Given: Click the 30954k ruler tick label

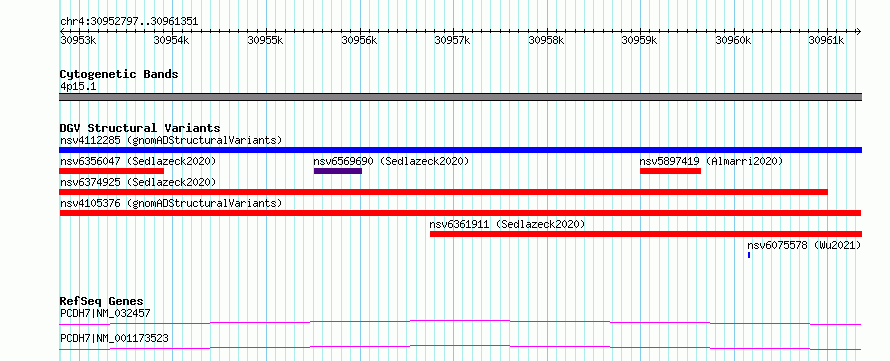Looking at the screenshot, I should (x=171, y=40).
